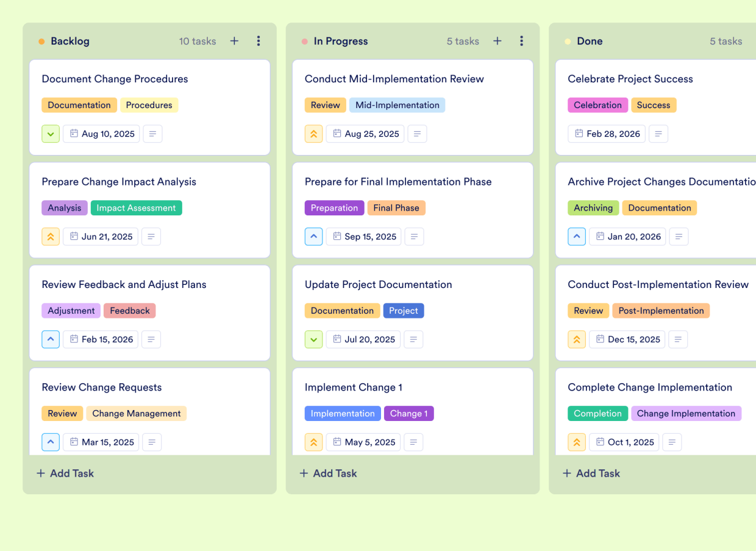Image resolution: width=756 pixels, height=551 pixels.
Task: Click Add Task in the Done column
Action: point(591,473)
